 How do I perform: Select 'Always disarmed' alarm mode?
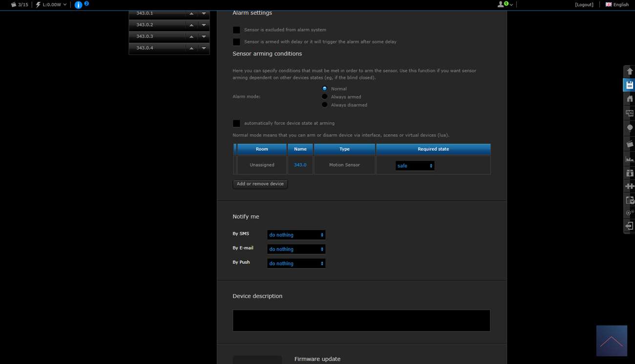tap(324, 105)
